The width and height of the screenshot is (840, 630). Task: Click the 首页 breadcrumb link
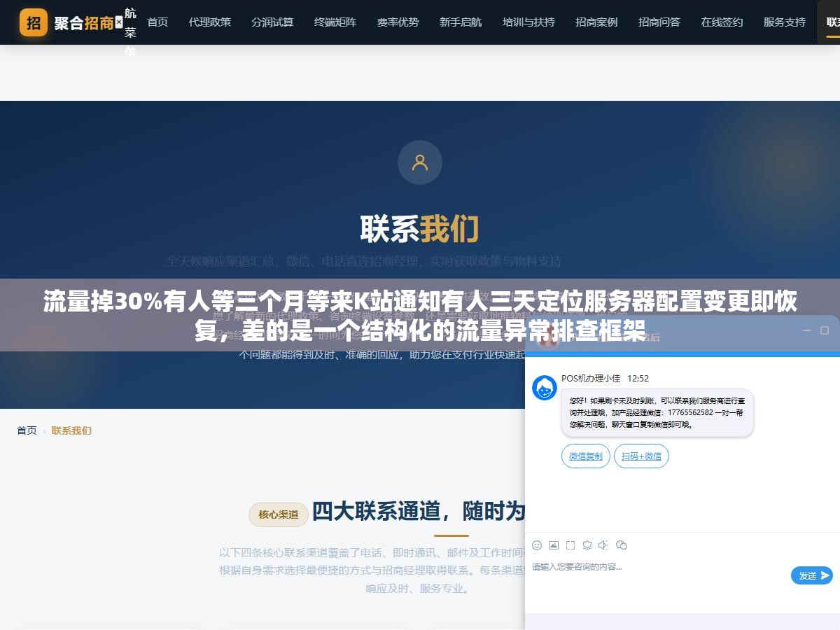click(27, 430)
